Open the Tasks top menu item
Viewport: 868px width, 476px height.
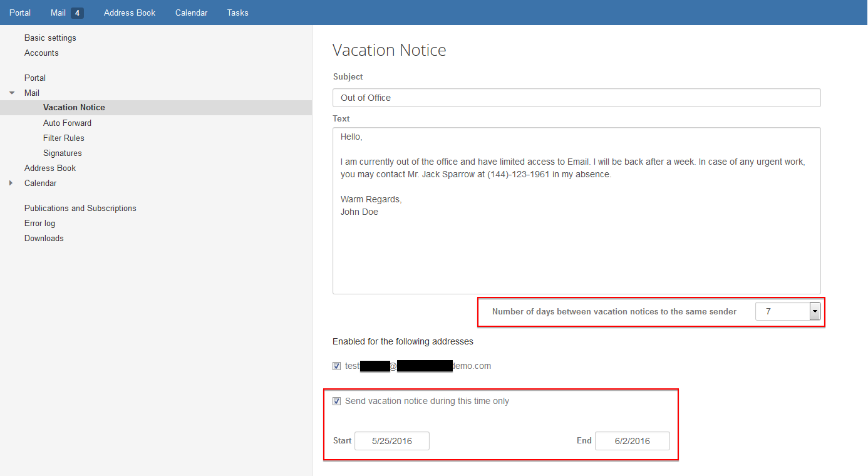click(237, 13)
